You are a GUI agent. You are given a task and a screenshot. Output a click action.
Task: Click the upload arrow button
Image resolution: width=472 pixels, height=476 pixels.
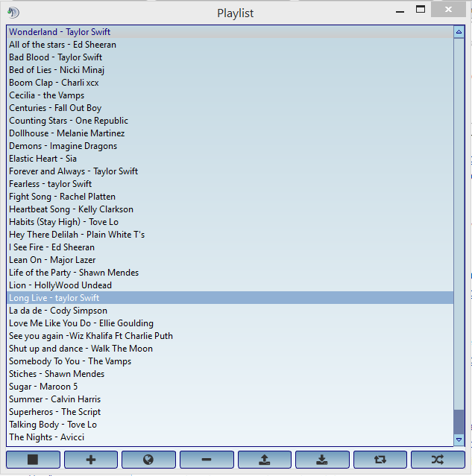265,460
